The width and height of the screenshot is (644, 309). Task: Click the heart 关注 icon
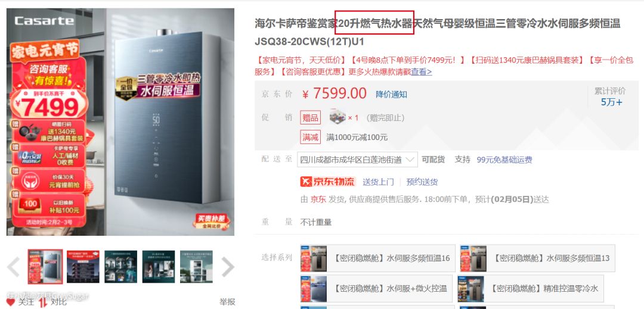(11, 302)
